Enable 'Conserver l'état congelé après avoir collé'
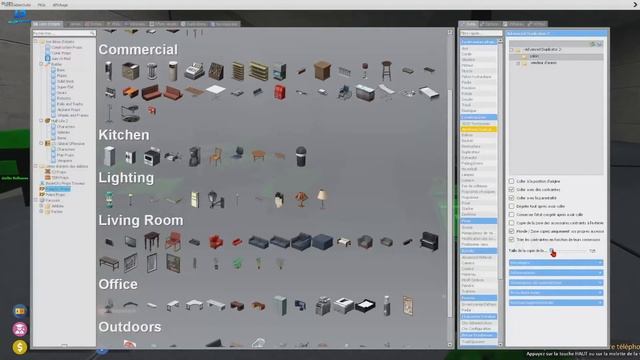Image resolution: width=640 pixels, height=360 pixels. point(511,214)
